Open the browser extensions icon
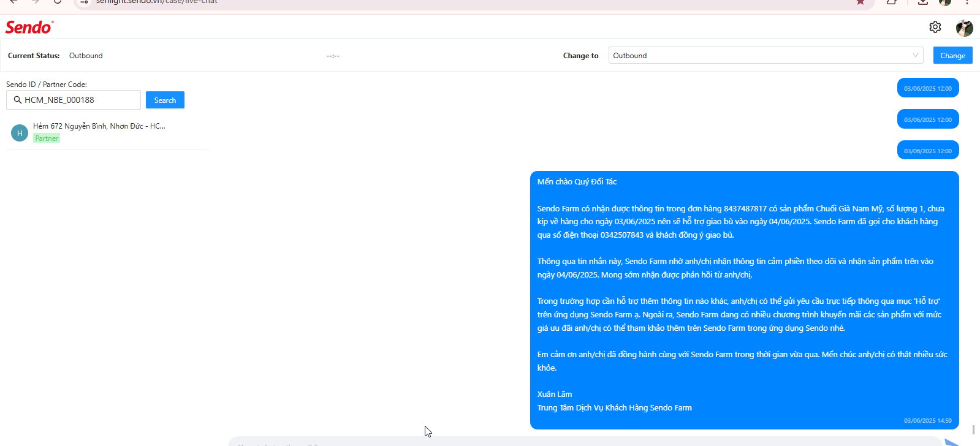 pos(892,2)
